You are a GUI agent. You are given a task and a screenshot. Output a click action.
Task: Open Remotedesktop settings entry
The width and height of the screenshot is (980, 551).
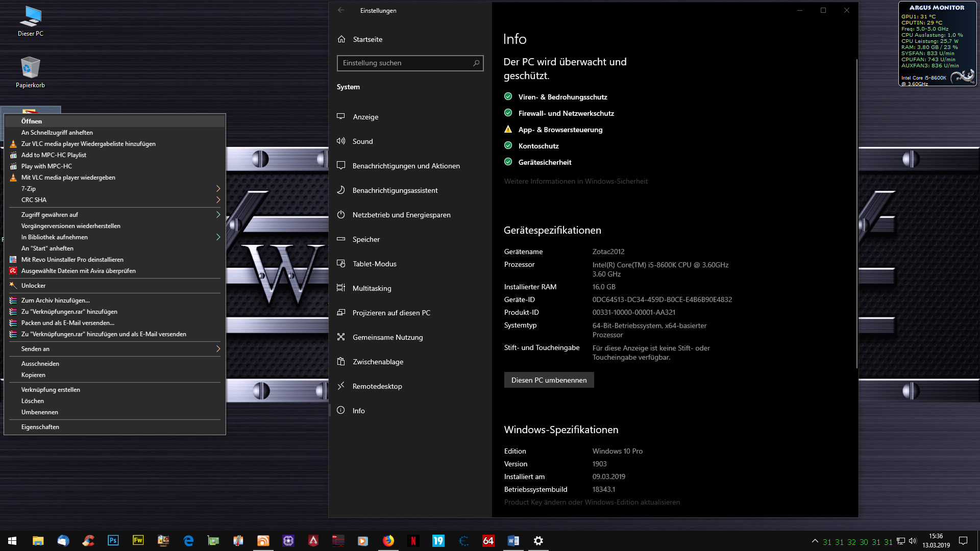pyautogui.click(x=377, y=386)
